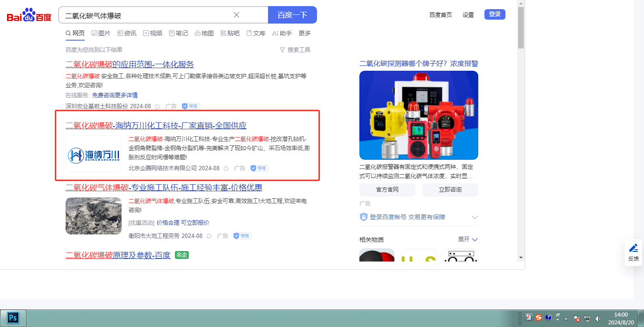The width and height of the screenshot is (644, 327).
Task: Click the Action Center flag tray icon
Action: pyautogui.click(x=577, y=319)
